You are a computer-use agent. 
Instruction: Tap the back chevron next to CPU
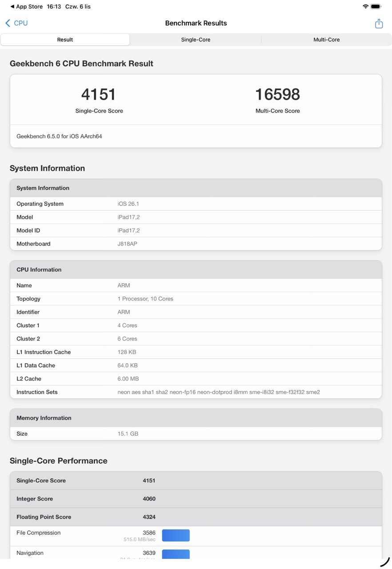pos(8,23)
